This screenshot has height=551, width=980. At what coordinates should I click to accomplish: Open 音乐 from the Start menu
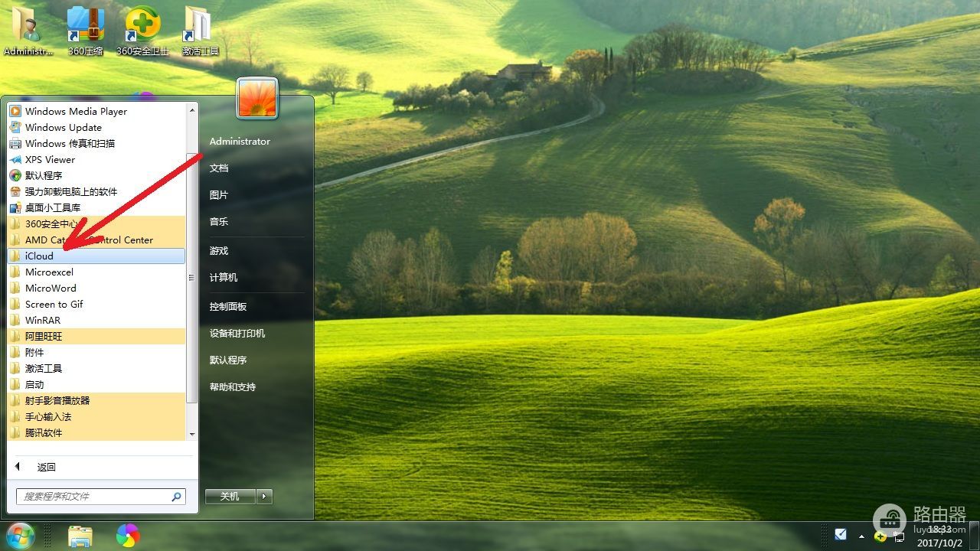219,221
